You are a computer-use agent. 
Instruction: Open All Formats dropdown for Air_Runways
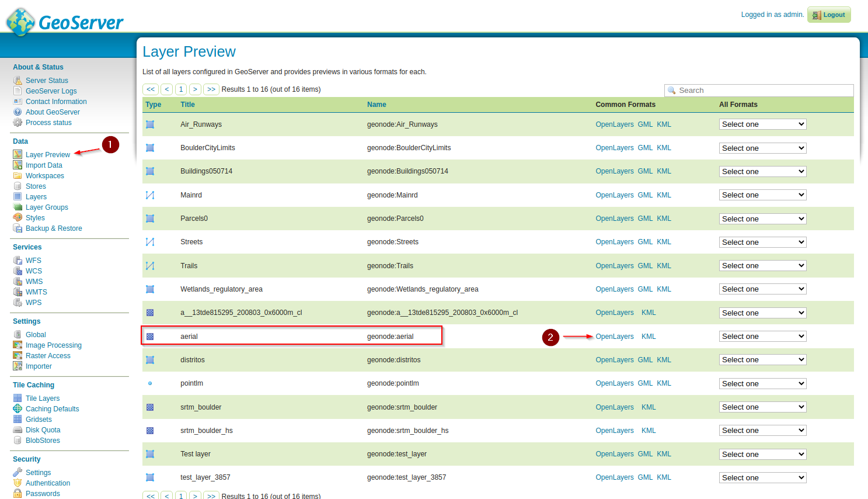763,124
